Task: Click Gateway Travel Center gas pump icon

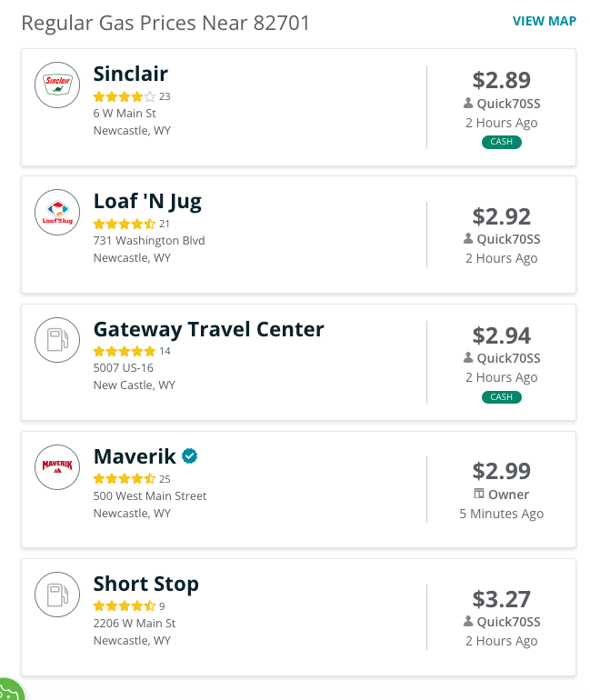Action: tap(57, 340)
